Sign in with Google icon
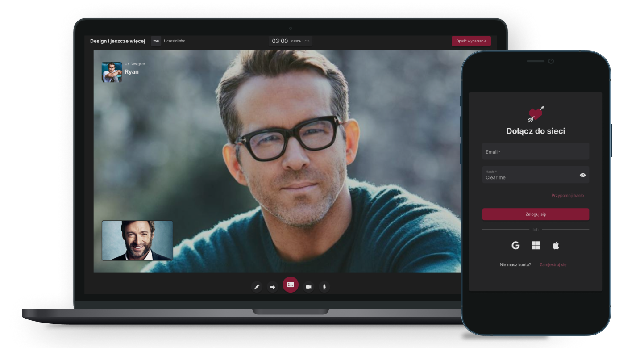This screenshot has width=644, height=348. (x=515, y=245)
